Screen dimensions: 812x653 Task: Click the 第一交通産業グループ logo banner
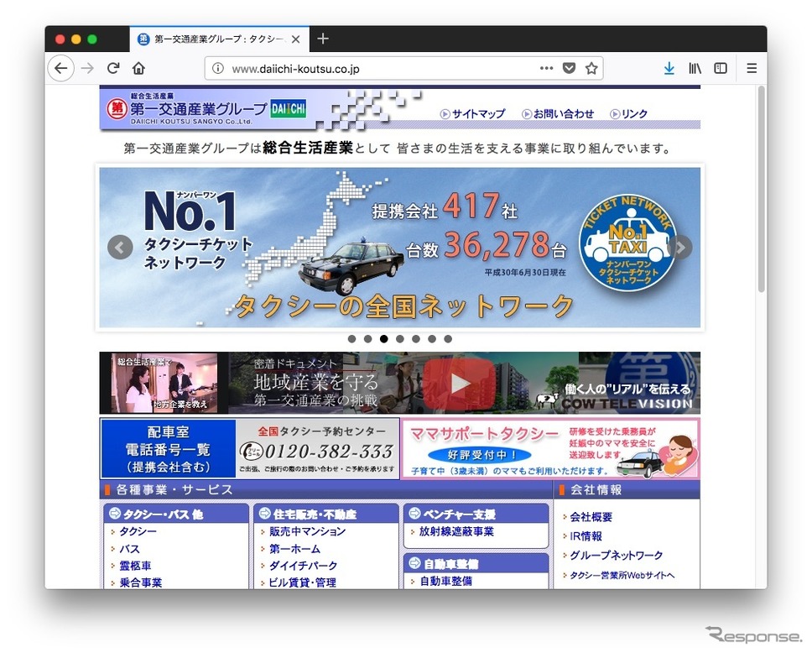click(x=207, y=109)
